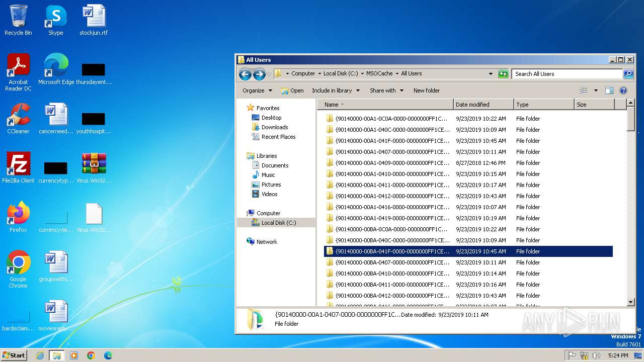
Task: Open the Recycle Bin desktop icon
Action: 18,20
